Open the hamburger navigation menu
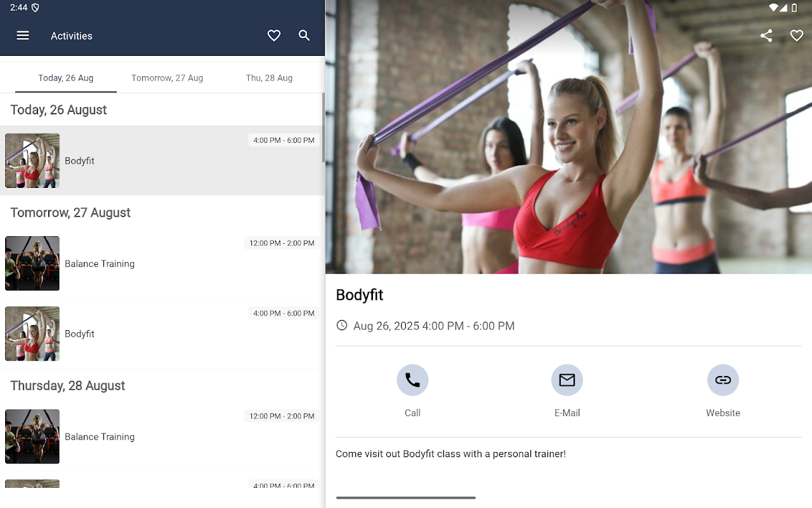This screenshot has width=812, height=508. tap(23, 36)
